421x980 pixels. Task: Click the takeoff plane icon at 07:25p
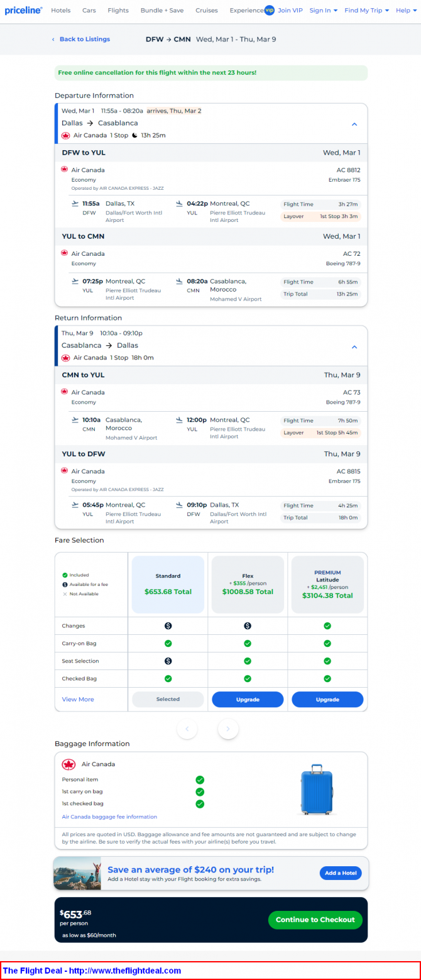(75, 281)
